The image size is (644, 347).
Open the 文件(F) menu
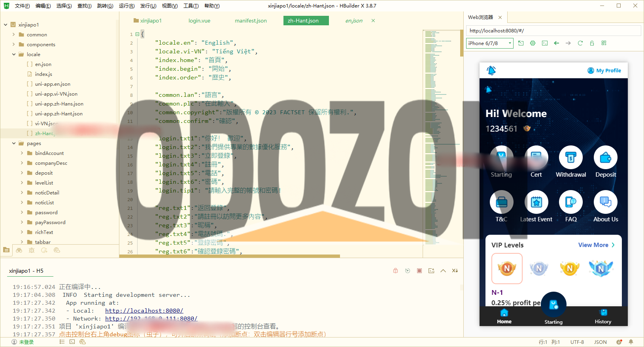[23, 6]
